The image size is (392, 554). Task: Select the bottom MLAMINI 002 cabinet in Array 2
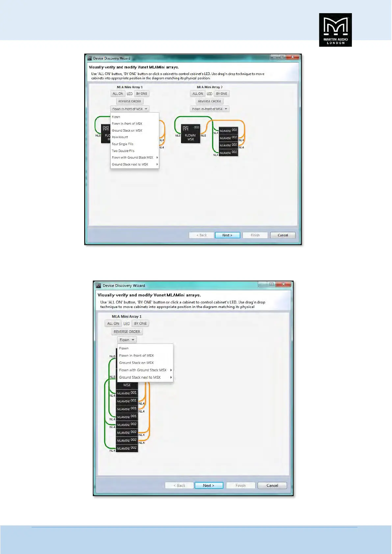point(228,153)
